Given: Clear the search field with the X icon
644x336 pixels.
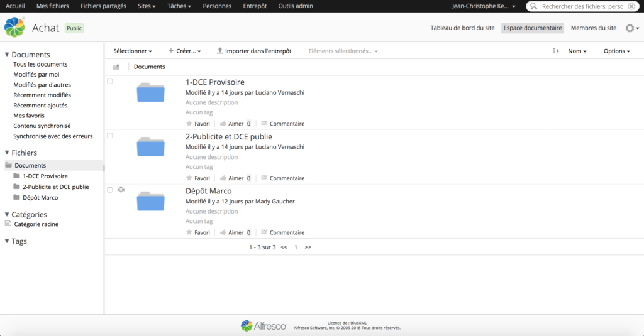Looking at the screenshot, I should pyautogui.click(x=631, y=6).
